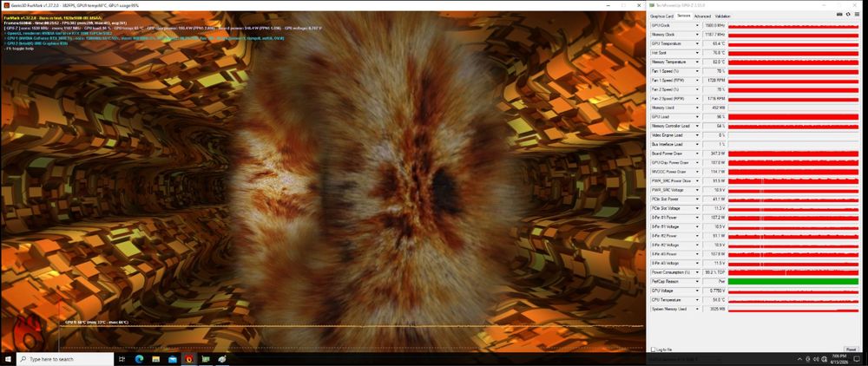Image resolution: width=868 pixels, height=366 pixels.
Task: Click the GPU Load red graph
Action: [x=792, y=117]
